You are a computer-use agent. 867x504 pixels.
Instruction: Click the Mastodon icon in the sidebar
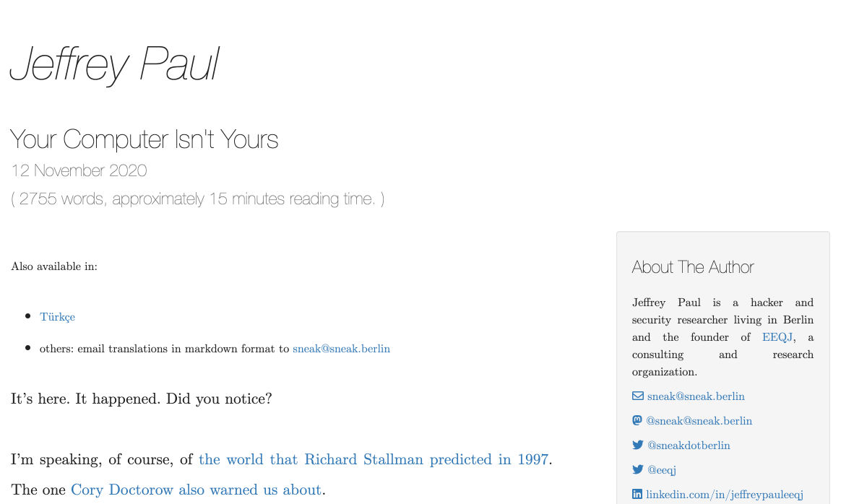tap(637, 420)
